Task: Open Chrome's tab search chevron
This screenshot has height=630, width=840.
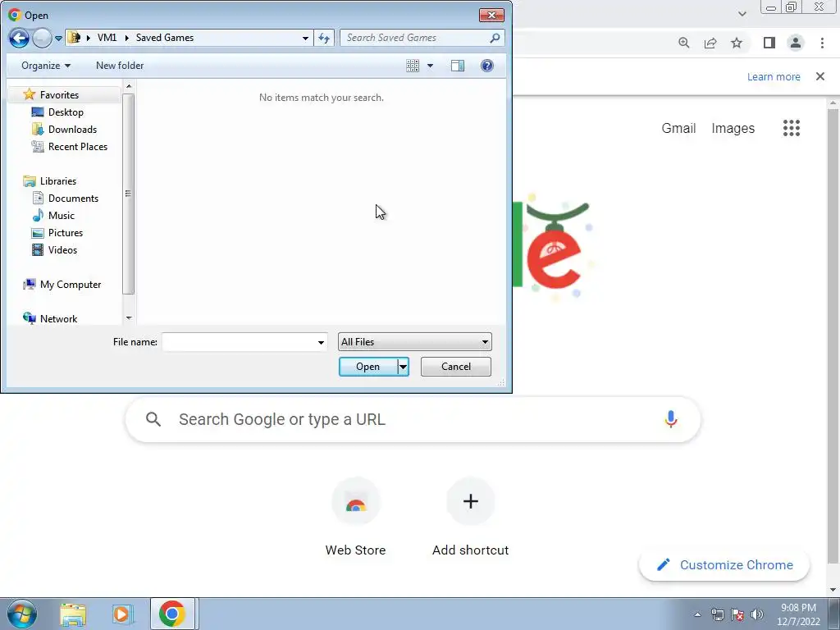Action: tap(742, 14)
